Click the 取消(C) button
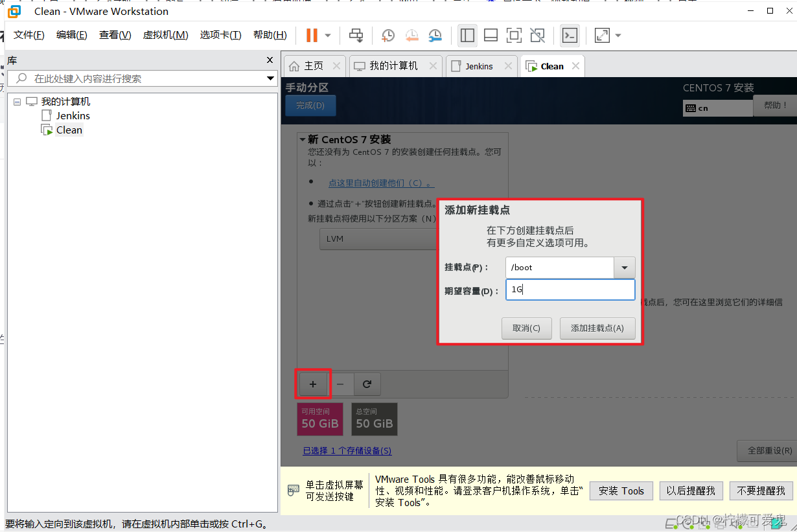Screen dimensions: 797x532 (526, 329)
